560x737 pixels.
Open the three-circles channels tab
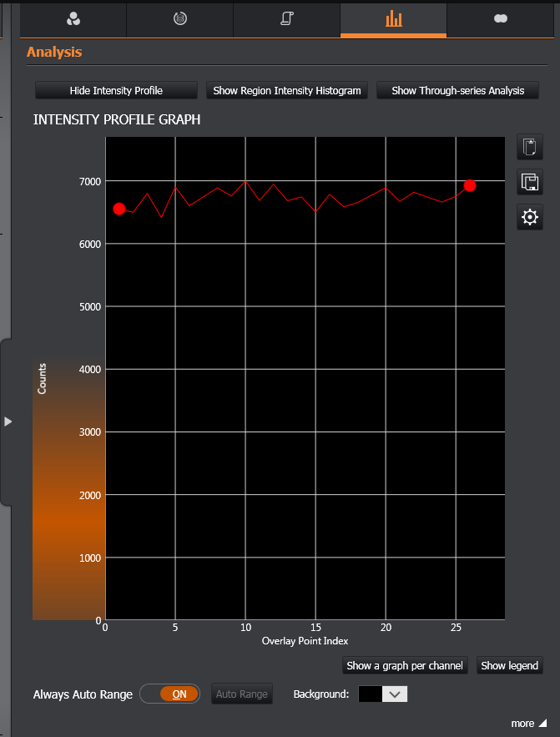point(73,18)
